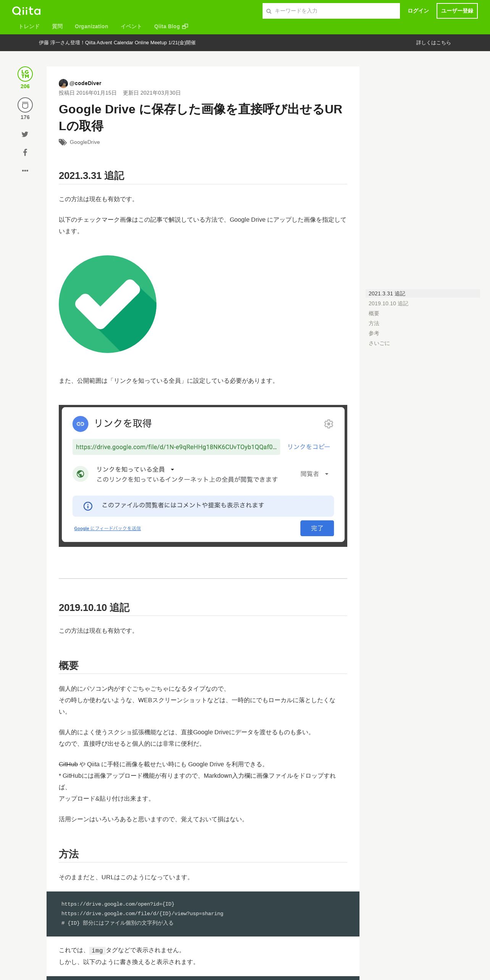Click the drive.google.com URL field in image

(x=176, y=447)
